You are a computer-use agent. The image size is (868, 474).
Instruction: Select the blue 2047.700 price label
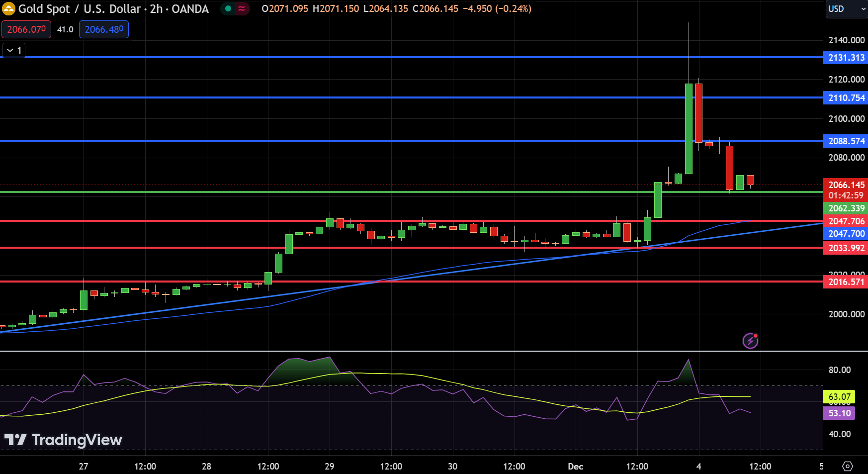click(x=846, y=234)
